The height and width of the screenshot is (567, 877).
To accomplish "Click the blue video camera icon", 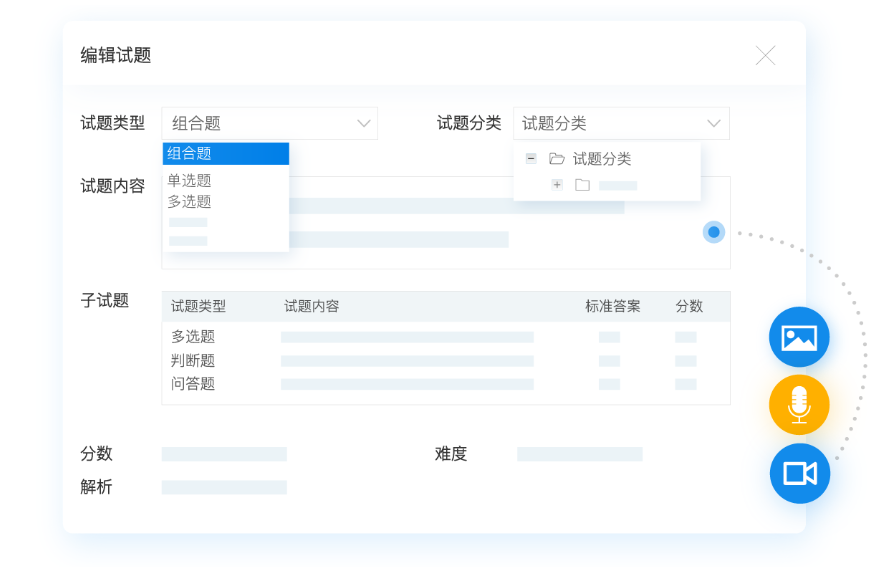I will click(x=799, y=473).
